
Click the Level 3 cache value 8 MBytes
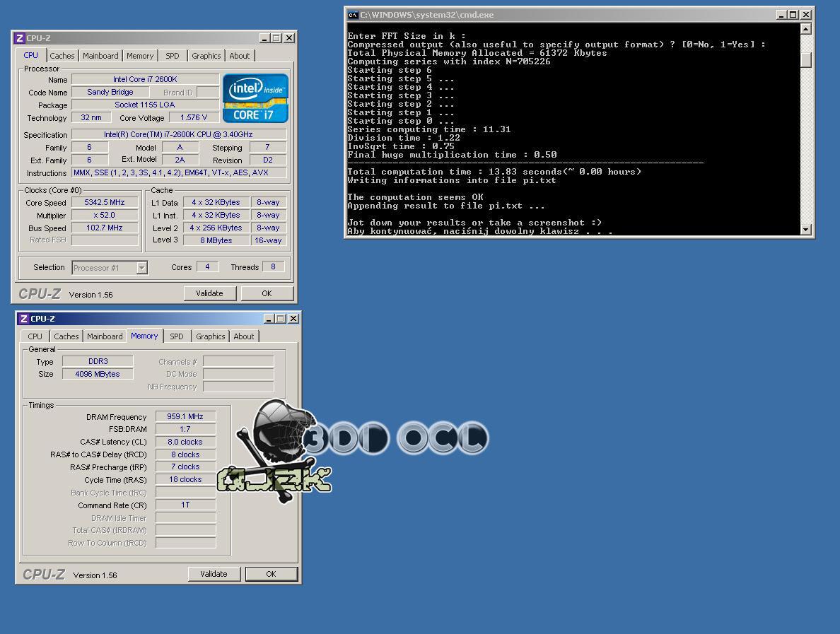click(216, 240)
